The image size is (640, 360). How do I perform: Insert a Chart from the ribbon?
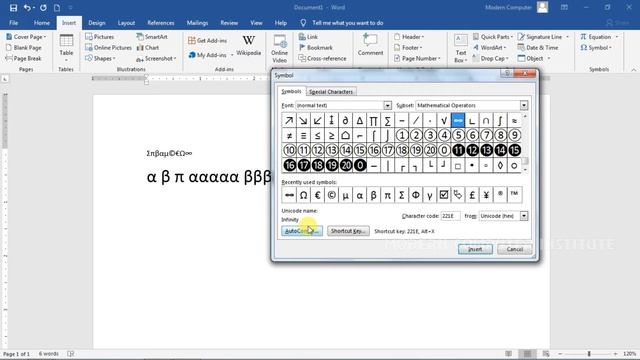[148, 48]
